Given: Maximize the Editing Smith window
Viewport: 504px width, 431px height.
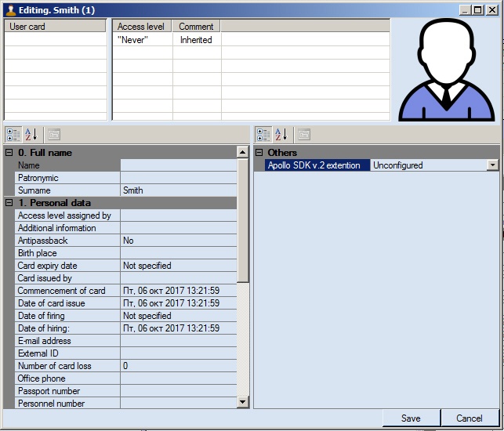Looking at the screenshot, I should coord(478,10).
